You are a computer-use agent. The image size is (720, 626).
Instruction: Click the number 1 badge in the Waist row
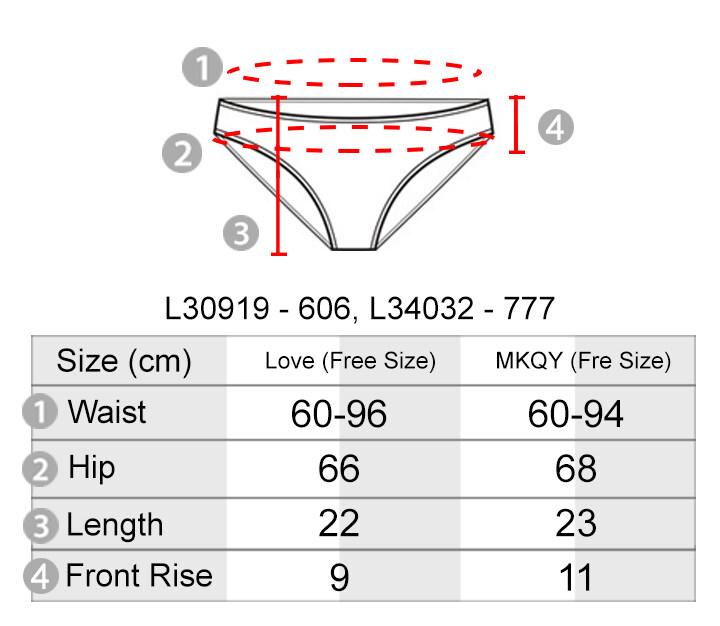click(40, 411)
